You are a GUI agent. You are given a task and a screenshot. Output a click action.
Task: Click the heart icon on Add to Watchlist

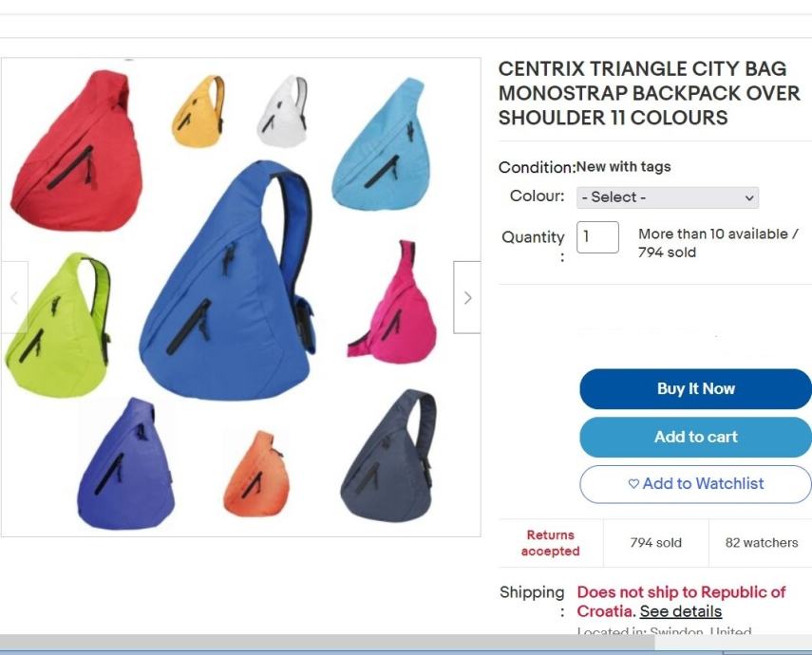point(633,483)
